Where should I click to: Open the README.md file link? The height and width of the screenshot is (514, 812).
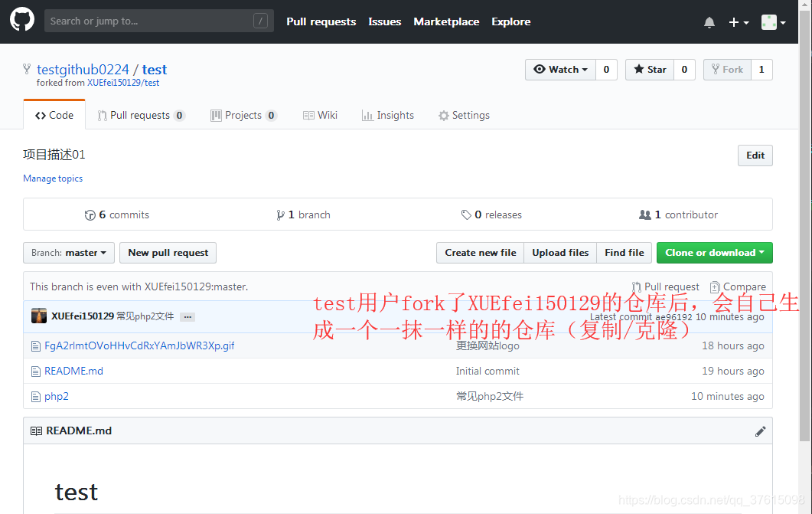tap(73, 371)
